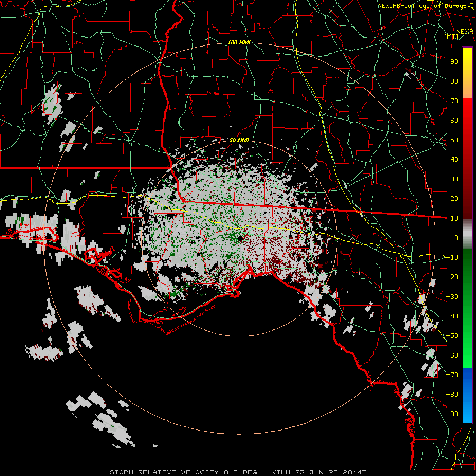Click the NEXLAB-College of DuPage watermark text
This screenshot has width=476, height=476.
425,6
